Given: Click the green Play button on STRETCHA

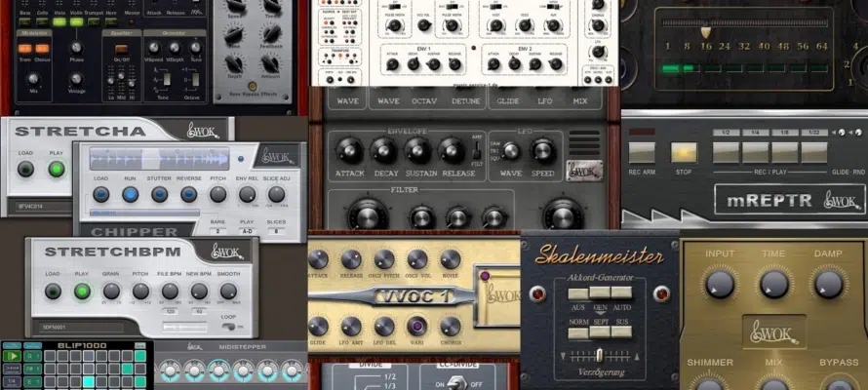Looking at the screenshot, I should [56, 169].
